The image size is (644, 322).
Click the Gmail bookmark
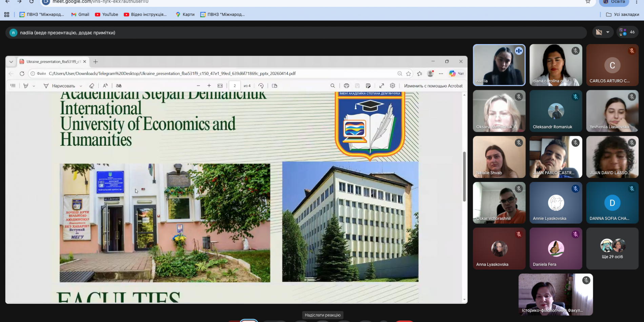[x=80, y=15]
